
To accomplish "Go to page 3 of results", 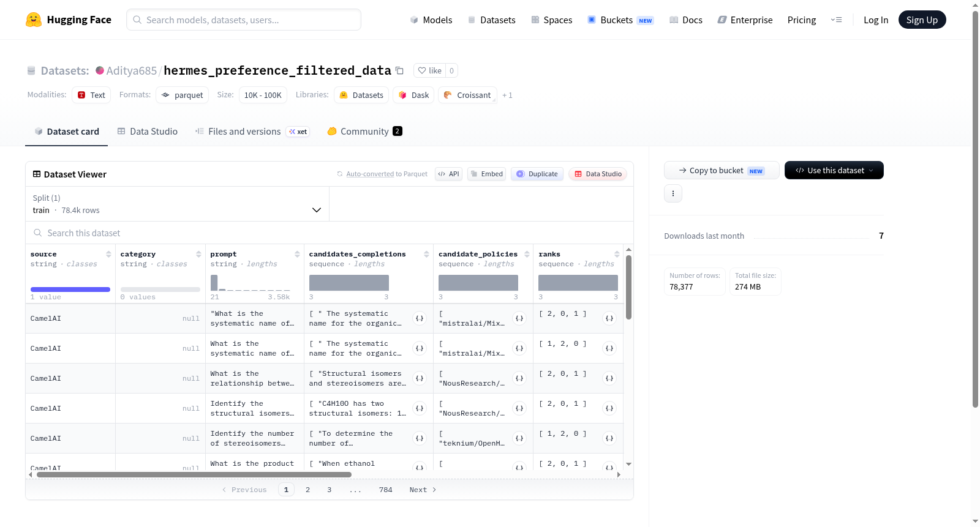I will (x=329, y=490).
